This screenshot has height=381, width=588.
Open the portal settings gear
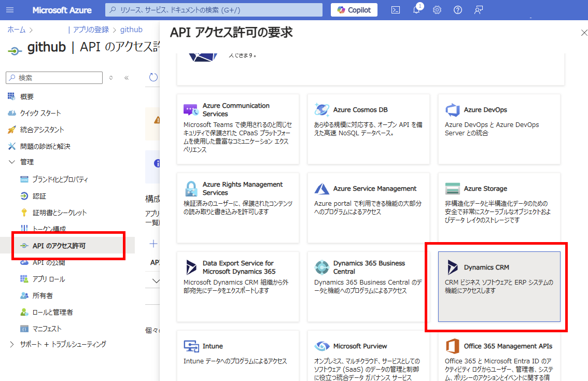click(437, 9)
